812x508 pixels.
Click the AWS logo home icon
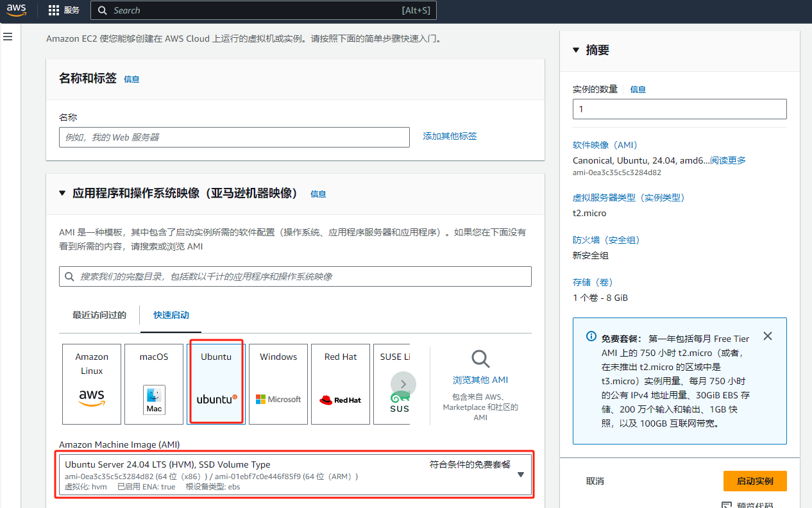[x=17, y=10]
